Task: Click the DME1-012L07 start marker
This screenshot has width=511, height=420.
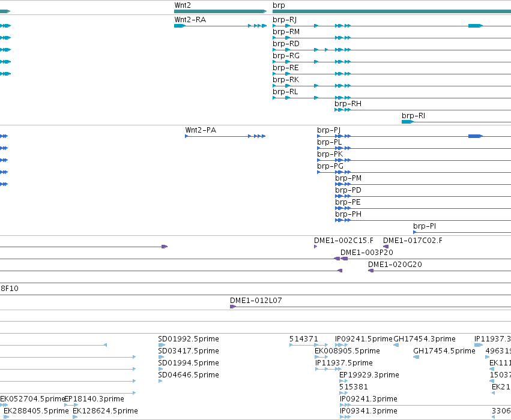Action: (233, 307)
